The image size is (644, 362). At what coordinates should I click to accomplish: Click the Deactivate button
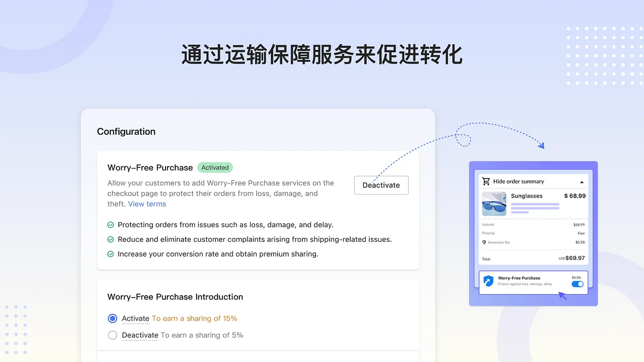(381, 185)
